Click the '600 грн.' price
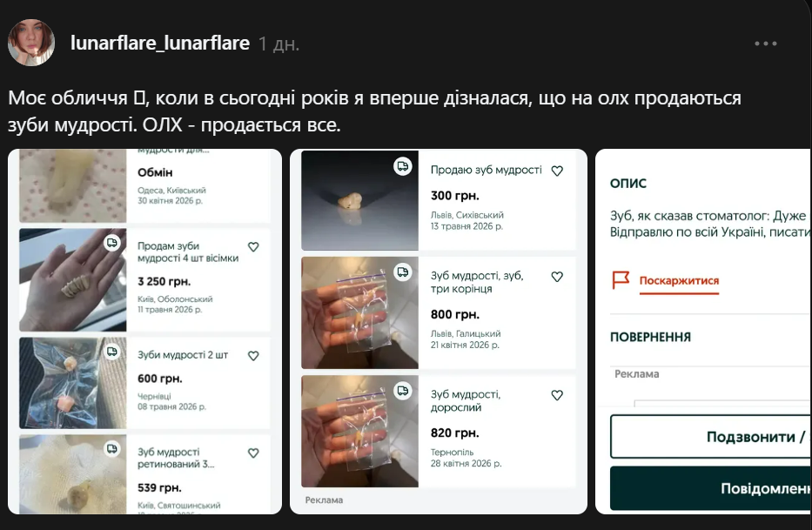The image size is (812, 530). (x=159, y=379)
